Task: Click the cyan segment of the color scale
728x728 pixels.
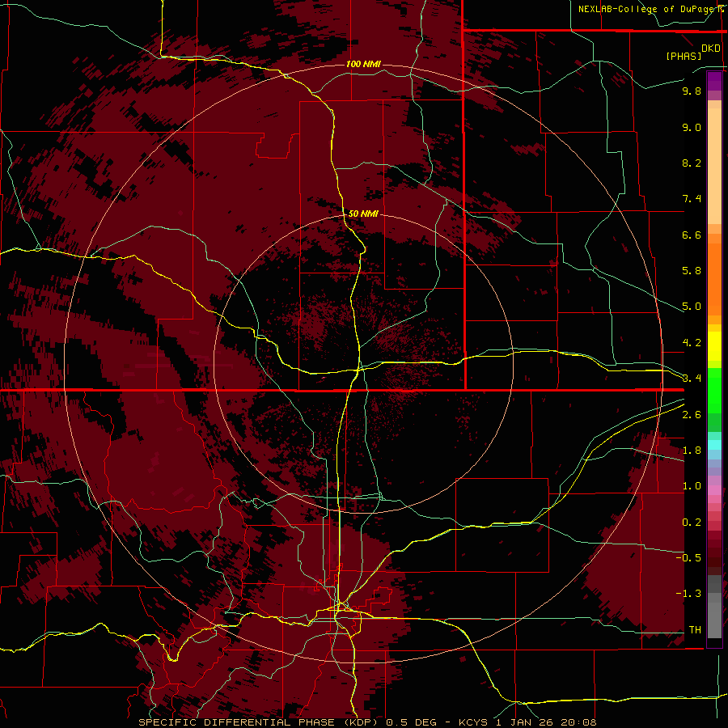Action: coord(714,444)
